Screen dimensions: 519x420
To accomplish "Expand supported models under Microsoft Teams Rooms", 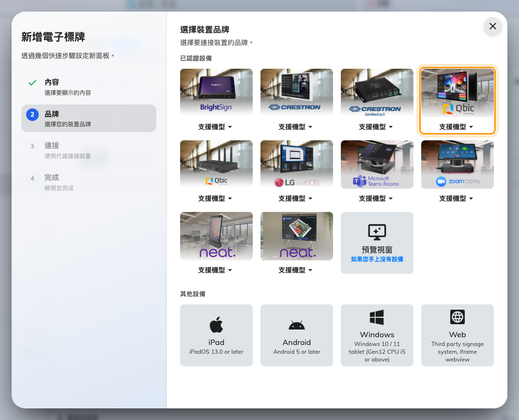I will pyautogui.click(x=376, y=198).
